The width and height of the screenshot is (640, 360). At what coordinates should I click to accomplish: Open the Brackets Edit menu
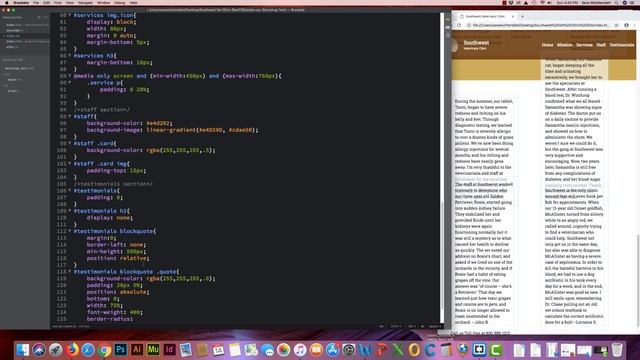pyautogui.click(x=47, y=3)
